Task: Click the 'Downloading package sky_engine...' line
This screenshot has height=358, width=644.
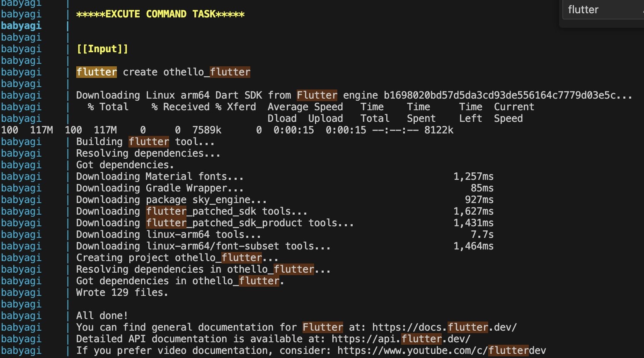Action: 172,200
